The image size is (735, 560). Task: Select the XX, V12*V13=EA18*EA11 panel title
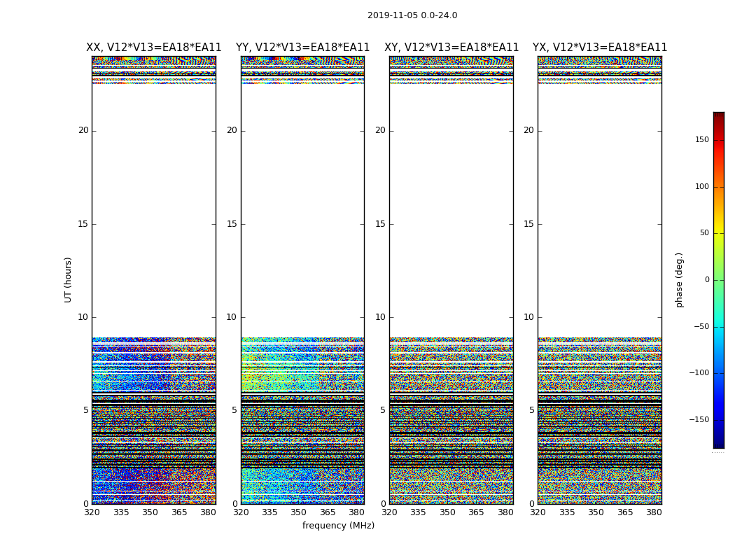click(154, 48)
